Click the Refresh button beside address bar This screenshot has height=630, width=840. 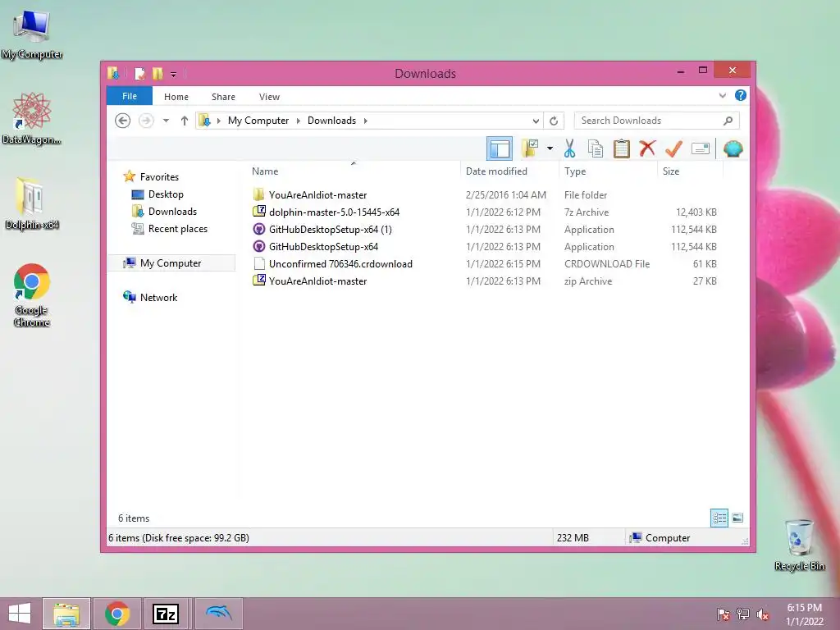(554, 121)
